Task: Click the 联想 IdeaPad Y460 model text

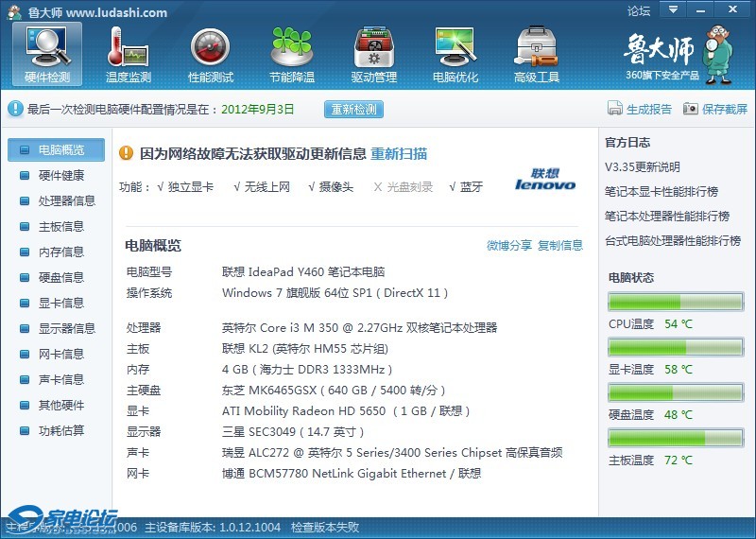Action: (303, 272)
